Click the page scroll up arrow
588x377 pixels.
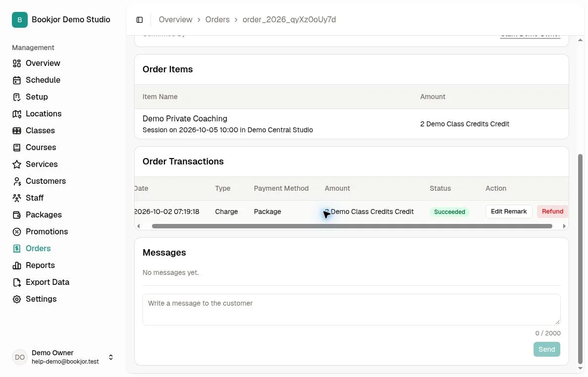580,40
